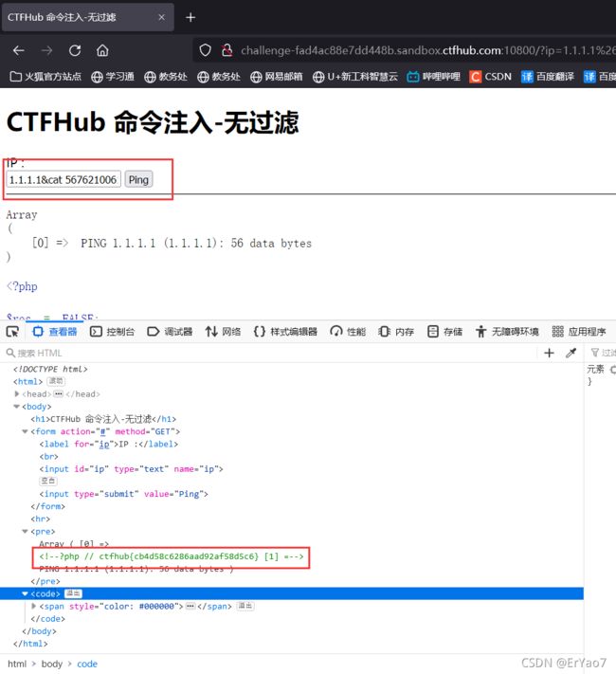
Task: Open the 网易邮箱 bookmark
Action: point(277,77)
